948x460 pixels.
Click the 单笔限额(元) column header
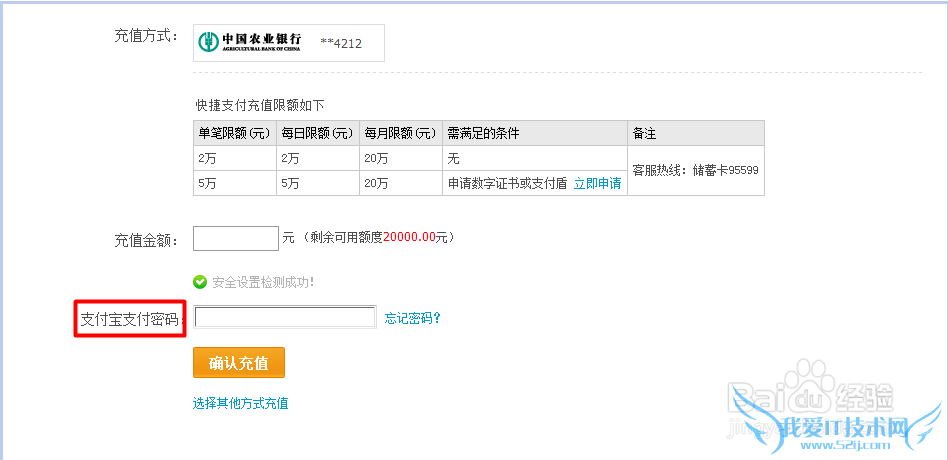click(235, 133)
